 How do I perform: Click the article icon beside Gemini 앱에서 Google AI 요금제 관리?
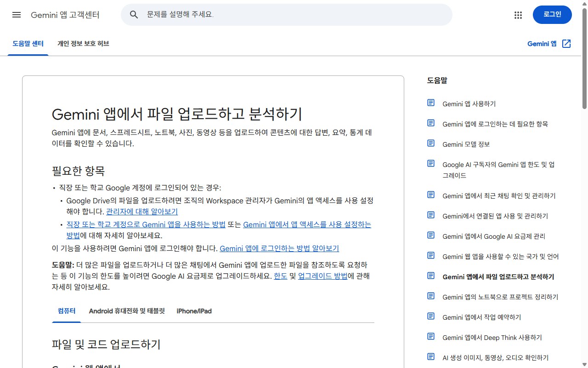pos(431,236)
